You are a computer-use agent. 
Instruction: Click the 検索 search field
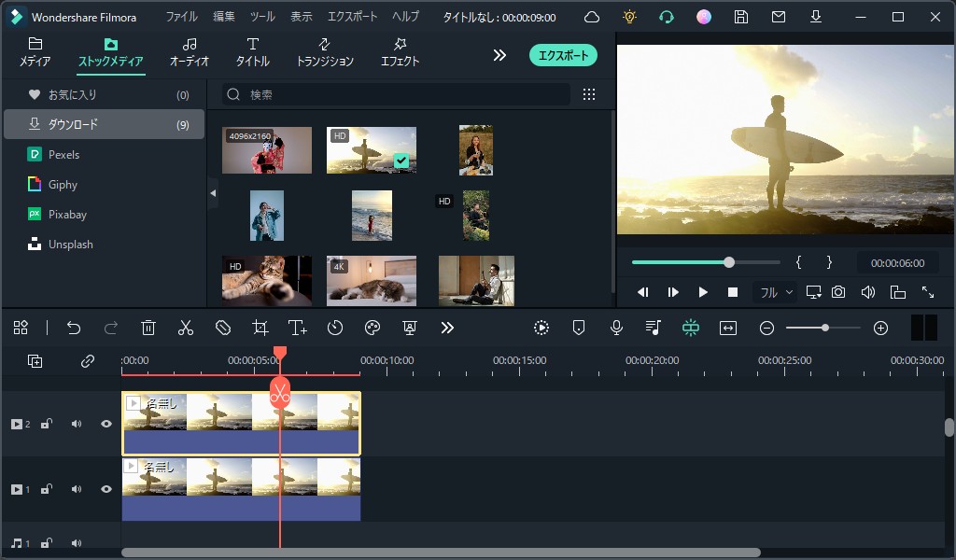point(396,94)
